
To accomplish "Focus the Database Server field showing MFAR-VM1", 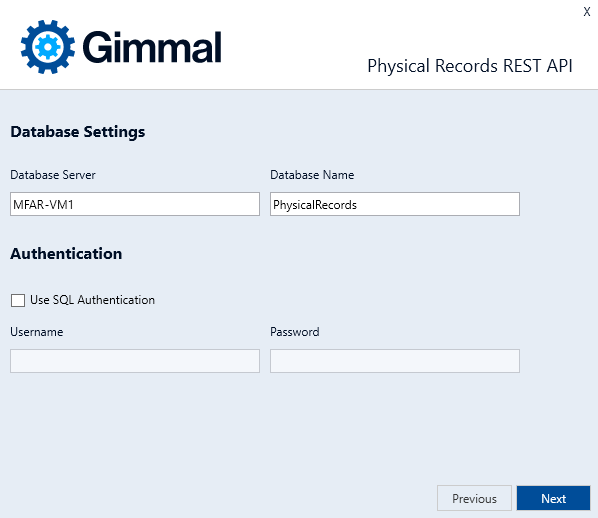I will [135, 204].
